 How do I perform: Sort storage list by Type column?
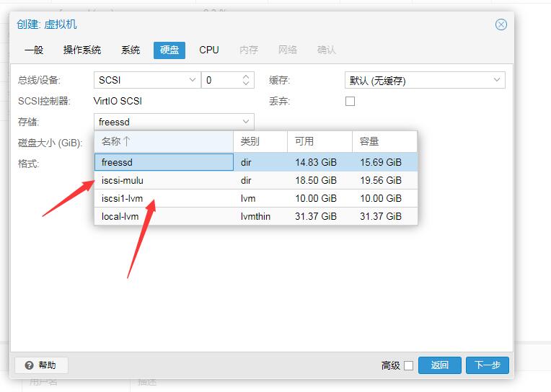click(x=260, y=142)
